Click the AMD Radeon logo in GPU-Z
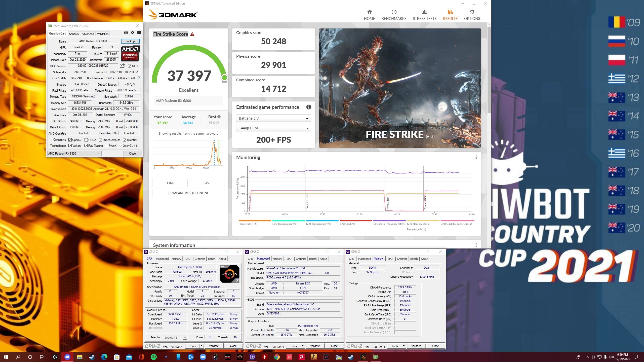The height and width of the screenshot is (362, 644). pos(130,53)
